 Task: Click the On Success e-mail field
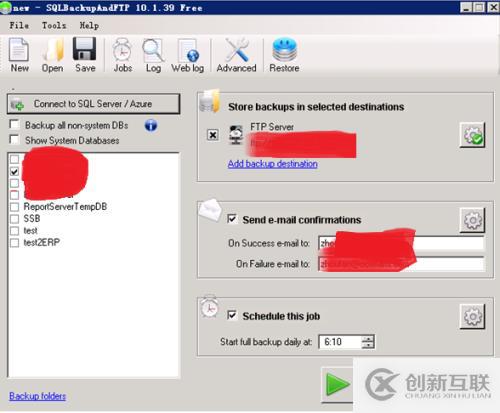click(x=401, y=243)
